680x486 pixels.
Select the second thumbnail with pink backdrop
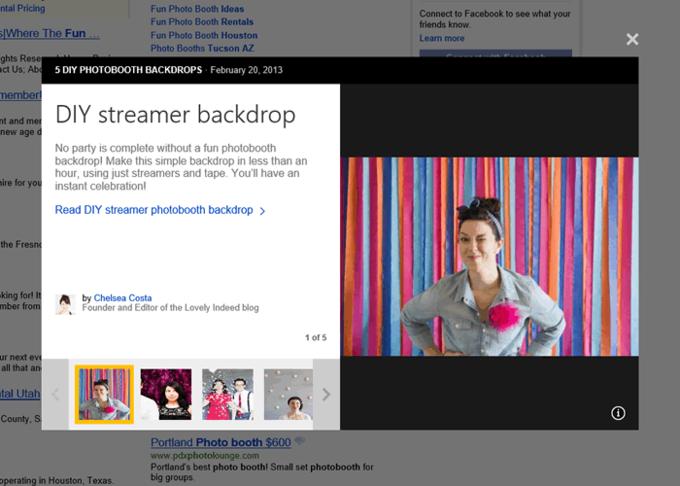pos(166,394)
